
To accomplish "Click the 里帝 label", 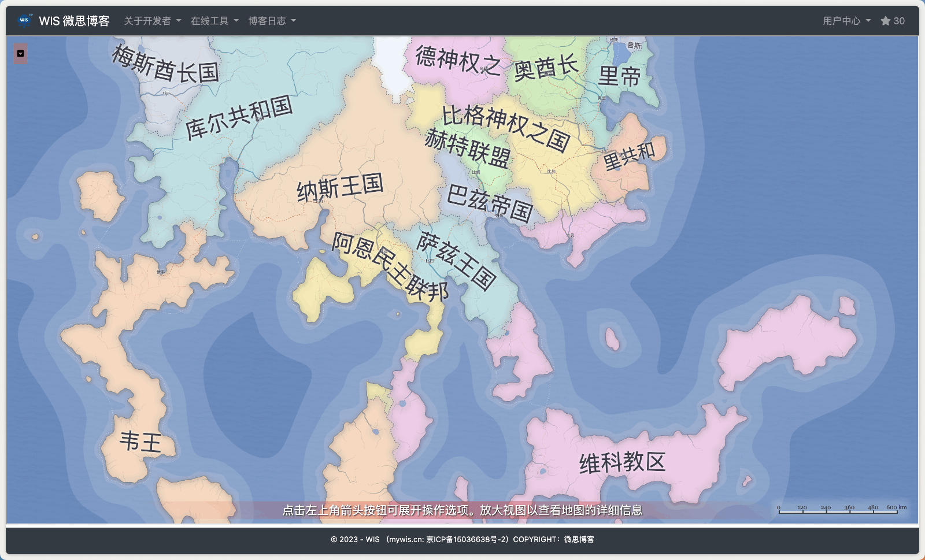I will [x=620, y=76].
